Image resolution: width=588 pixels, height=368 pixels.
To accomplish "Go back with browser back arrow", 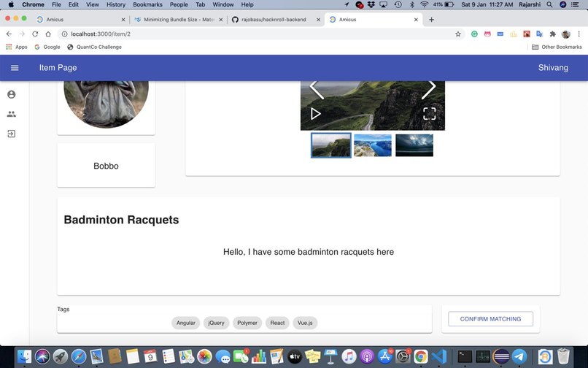I will click(9, 34).
